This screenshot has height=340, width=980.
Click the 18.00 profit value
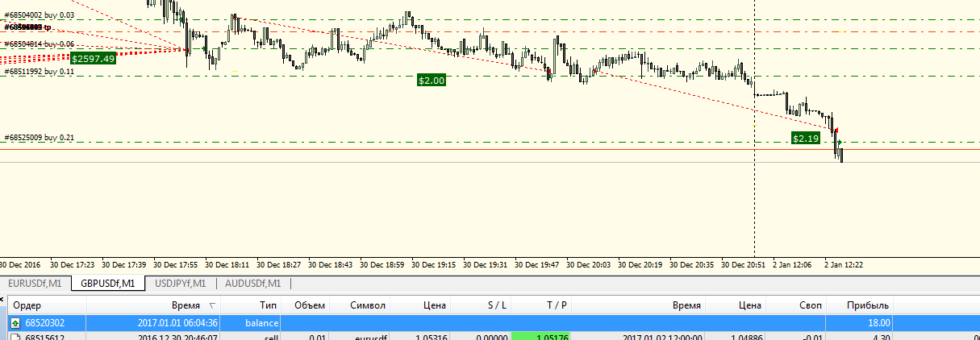tap(878, 322)
